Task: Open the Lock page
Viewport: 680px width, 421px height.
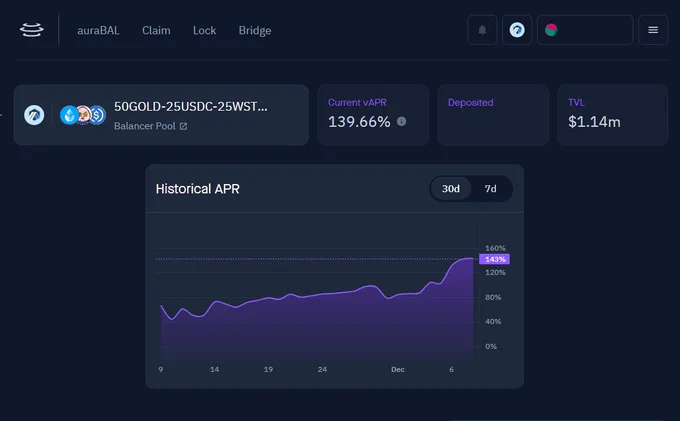Action: [204, 30]
